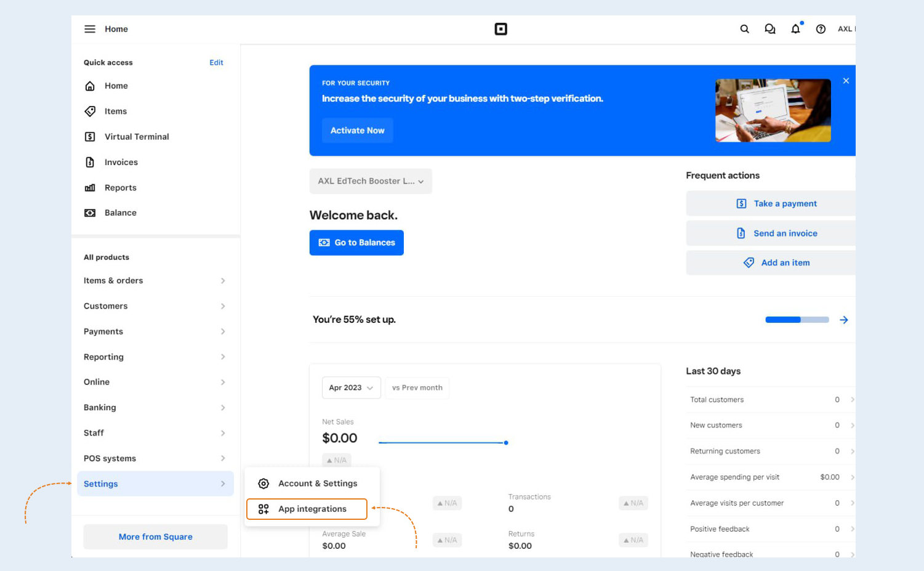Click the laptop image in security banner
Screen dimensions: 924x571
tap(773, 111)
